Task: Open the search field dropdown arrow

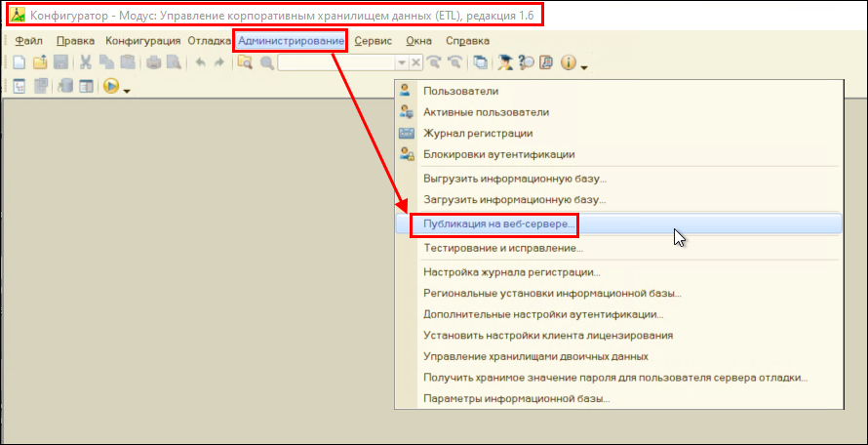Action: click(x=403, y=62)
